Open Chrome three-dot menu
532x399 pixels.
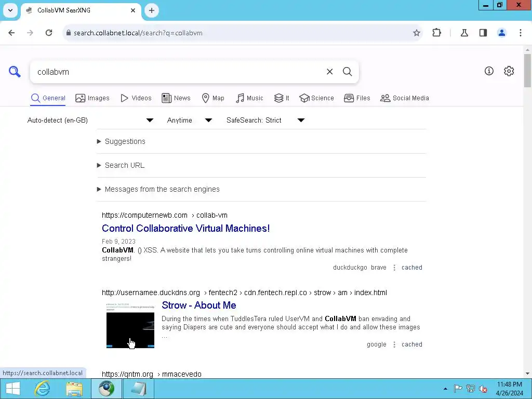tap(521, 33)
